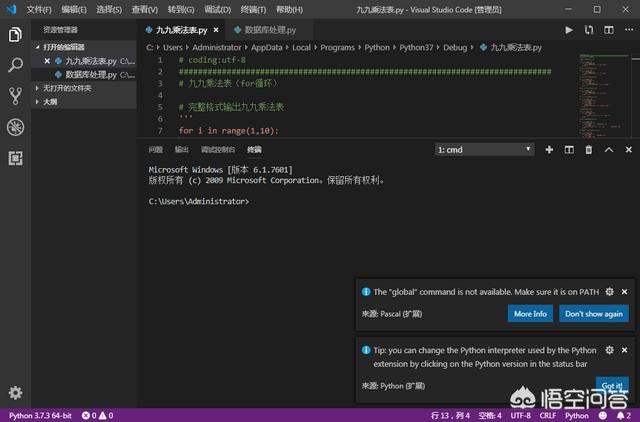640x422 pixels.
Task: Switch to the 问题 panel tab
Action: (156, 150)
